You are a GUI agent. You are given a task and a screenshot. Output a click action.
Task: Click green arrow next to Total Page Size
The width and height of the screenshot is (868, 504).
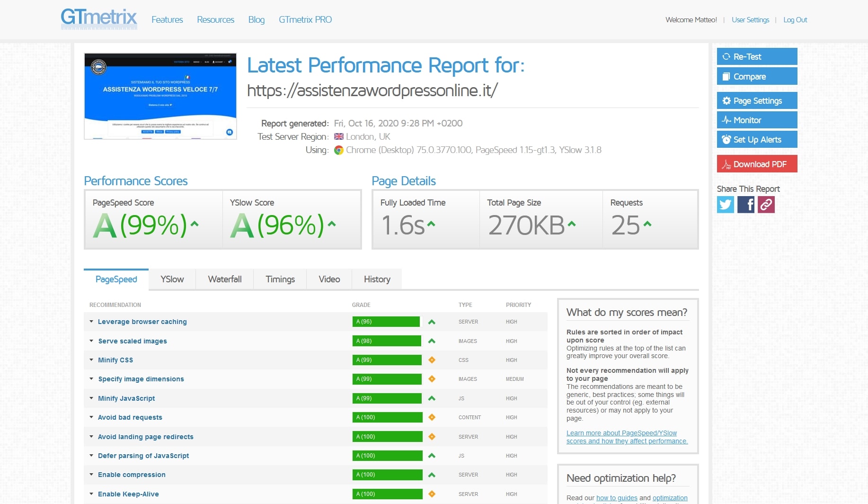click(572, 224)
